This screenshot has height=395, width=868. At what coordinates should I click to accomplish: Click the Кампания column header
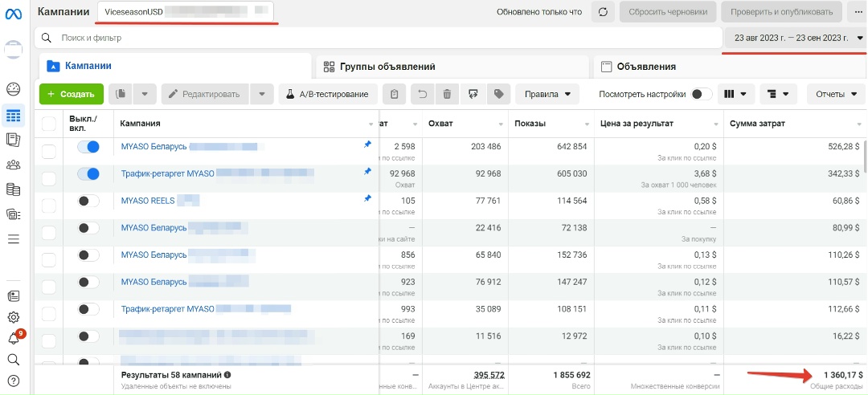(140, 124)
